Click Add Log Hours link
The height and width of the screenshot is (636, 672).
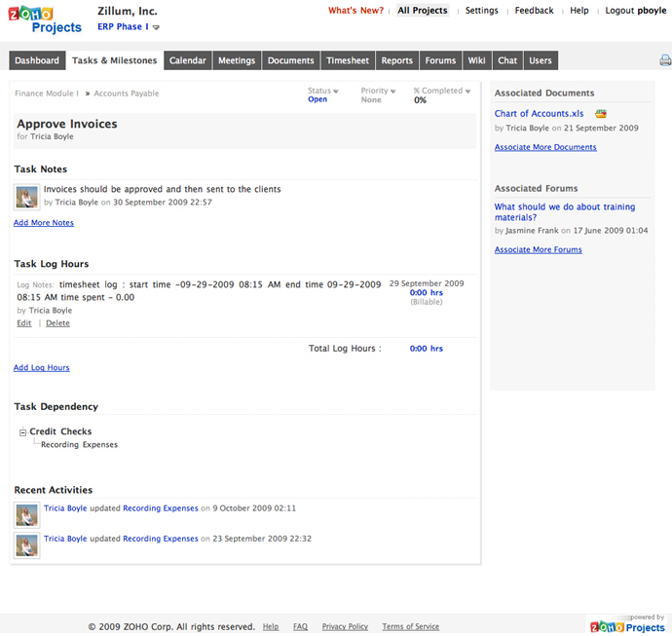[x=42, y=368]
